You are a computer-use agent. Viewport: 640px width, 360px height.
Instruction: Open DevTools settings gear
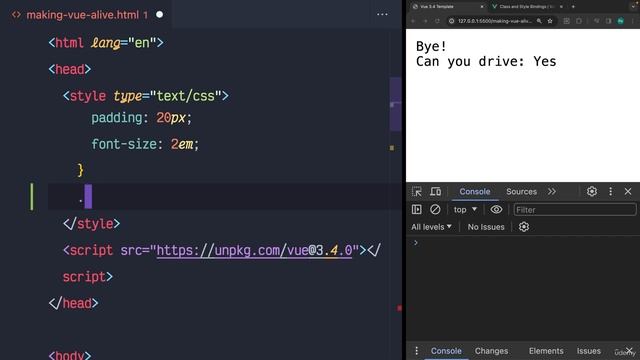click(592, 191)
